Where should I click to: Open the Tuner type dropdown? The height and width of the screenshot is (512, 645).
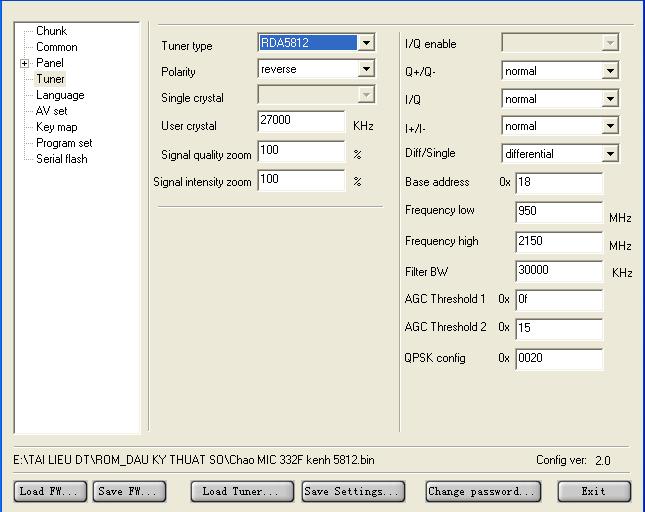[x=316, y=42]
